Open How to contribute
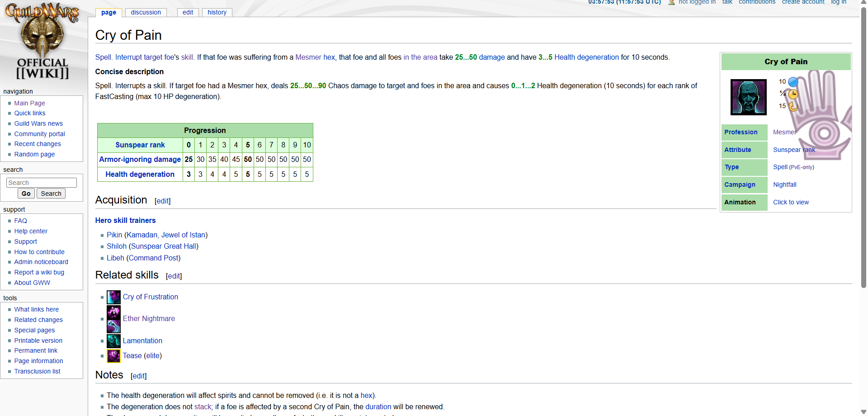Screen dimensions: 868x416 [x=39, y=252]
